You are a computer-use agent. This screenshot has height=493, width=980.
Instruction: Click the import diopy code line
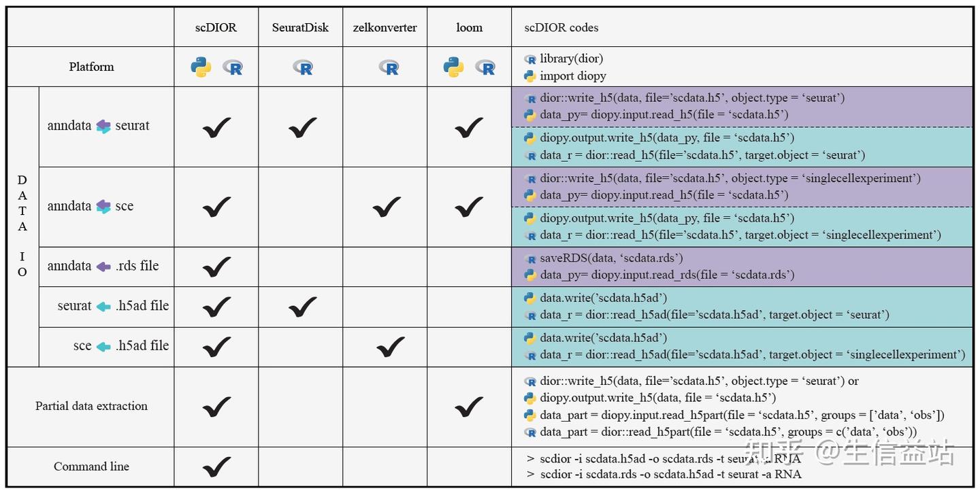(572, 76)
